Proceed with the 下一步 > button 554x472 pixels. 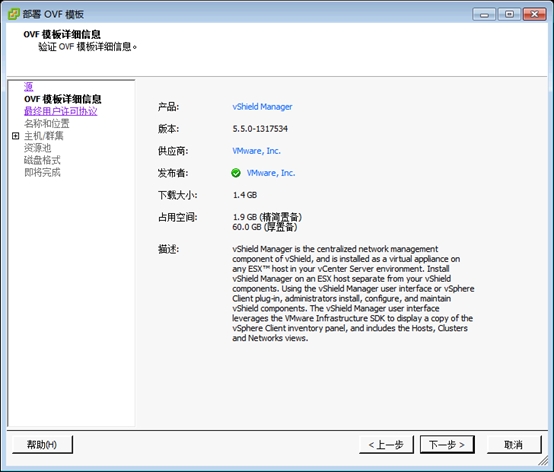(x=447, y=444)
